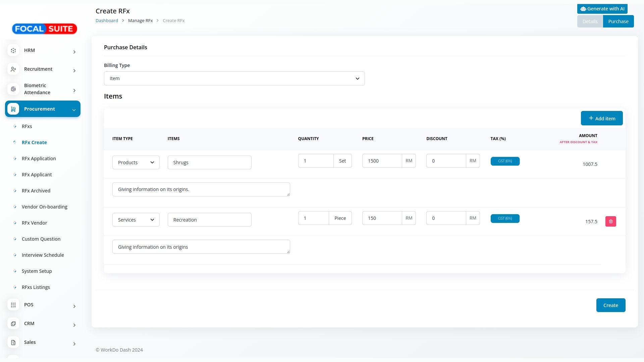This screenshot has height=362, width=644.
Task: Click the Recruitment person-plus icon
Action: tap(13, 69)
